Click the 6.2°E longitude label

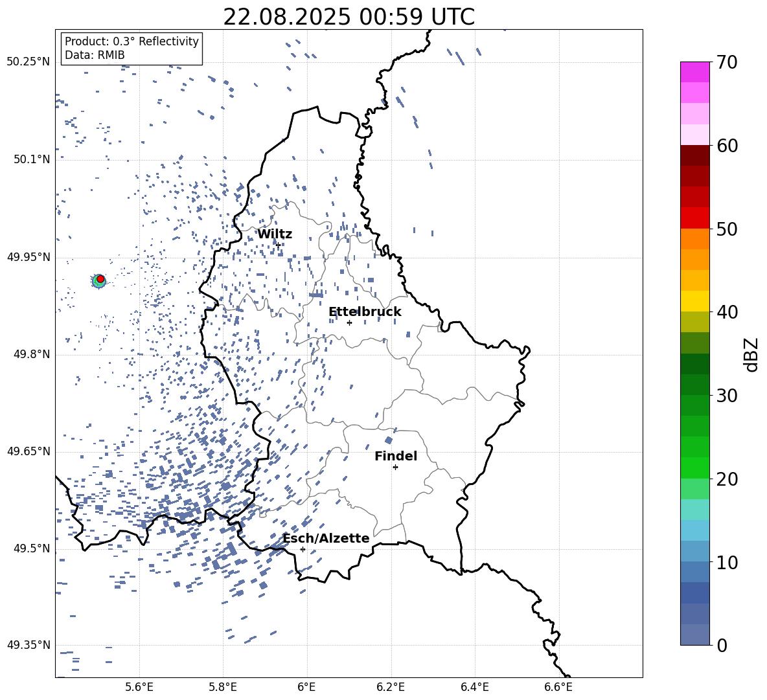click(x=391, y=687)
